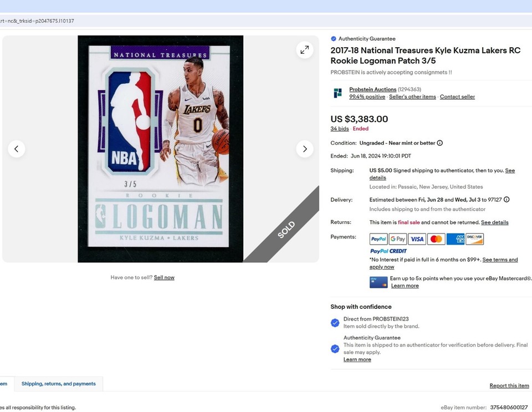Select the Discover payment icon
Image resolution: width=532 pixels, height=412 pixels.
click(475, 238)
